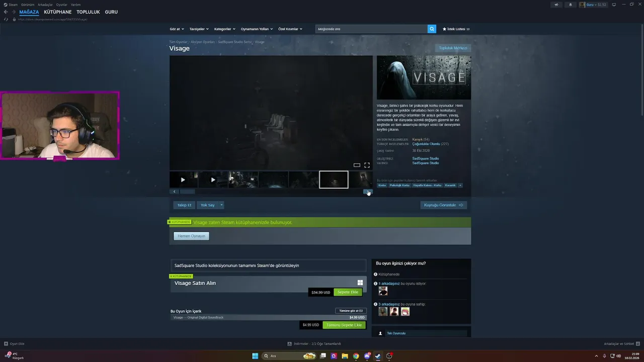Open Özel Kısımlar dropdown
The image size is (644, 362).
(x=290, y=29)
